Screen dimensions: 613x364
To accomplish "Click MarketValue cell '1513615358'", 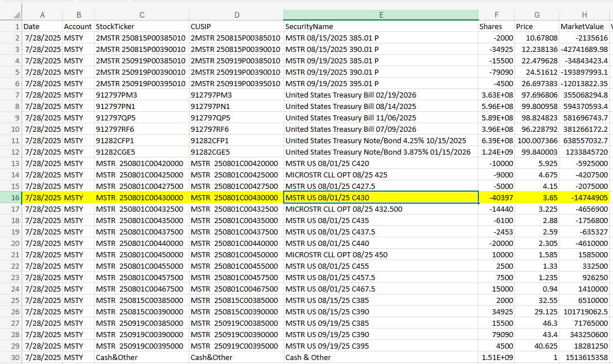I will click(584, 357).
